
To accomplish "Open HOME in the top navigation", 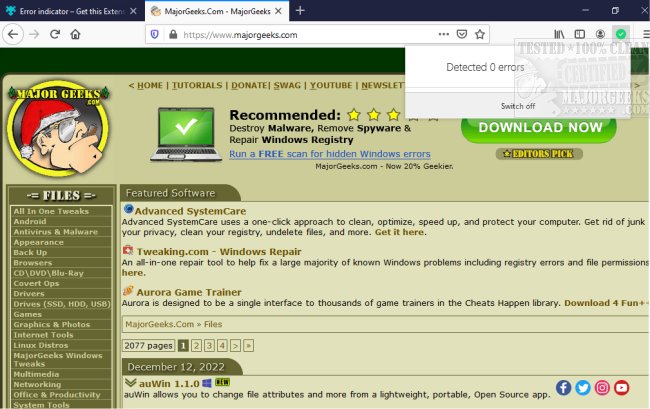I will (x=150, y=85).
